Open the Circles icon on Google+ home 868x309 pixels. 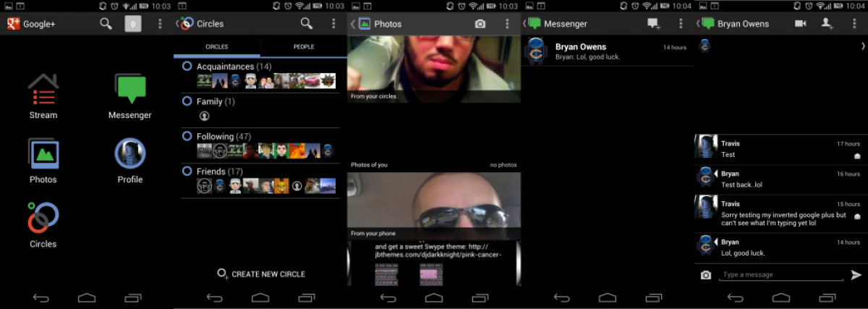pyautogui.click(x=43, y=223)
